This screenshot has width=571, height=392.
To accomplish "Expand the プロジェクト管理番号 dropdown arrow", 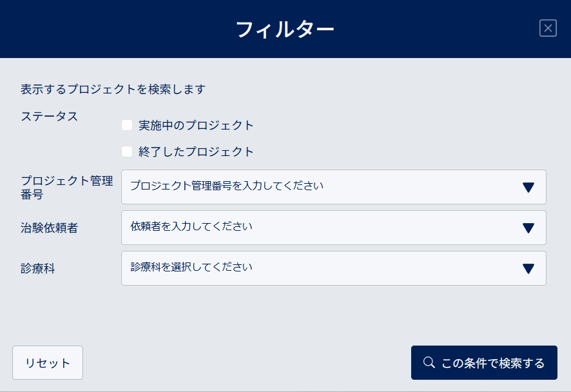I will click(x=528, y=187).
